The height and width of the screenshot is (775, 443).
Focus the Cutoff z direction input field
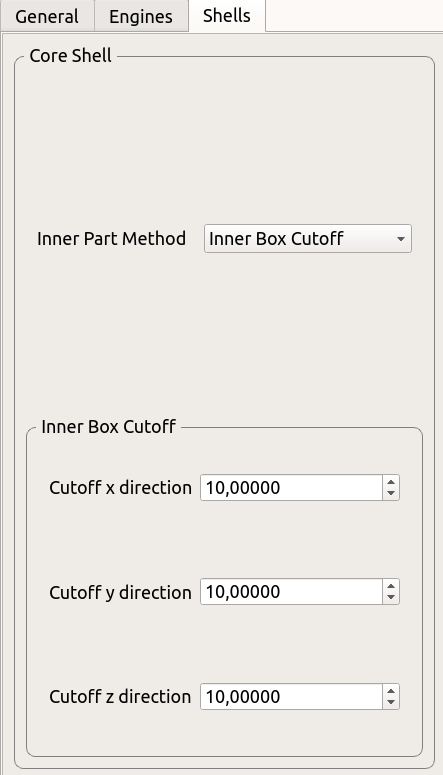pyautogui.click(x=292, y=696)
